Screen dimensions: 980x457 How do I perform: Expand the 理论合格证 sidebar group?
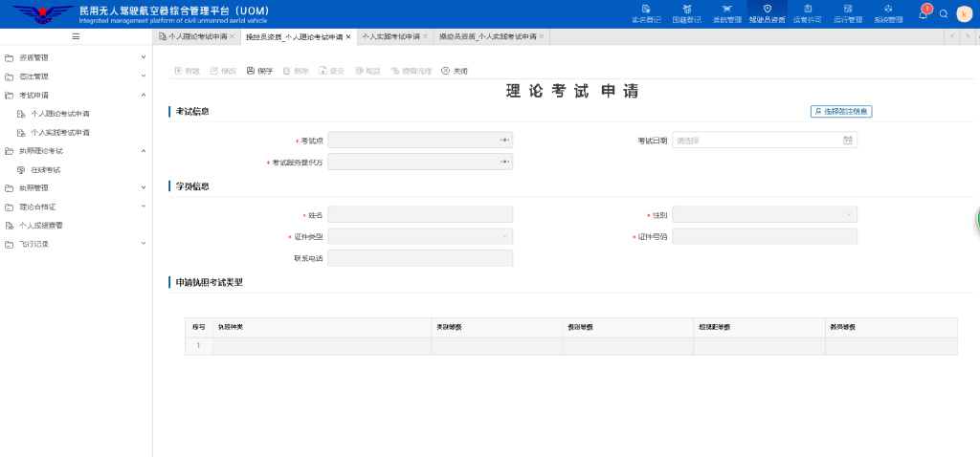(77, 207)
